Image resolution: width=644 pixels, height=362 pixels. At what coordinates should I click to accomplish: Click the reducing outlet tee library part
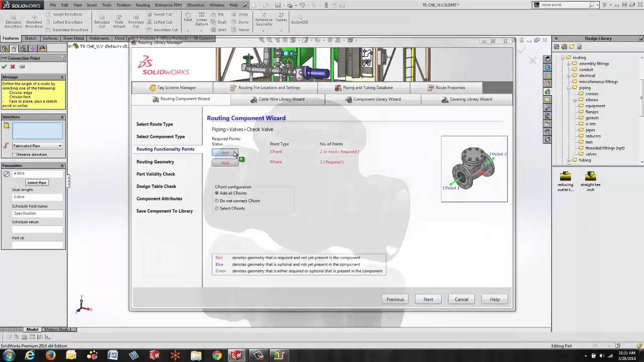click(566, 182)
